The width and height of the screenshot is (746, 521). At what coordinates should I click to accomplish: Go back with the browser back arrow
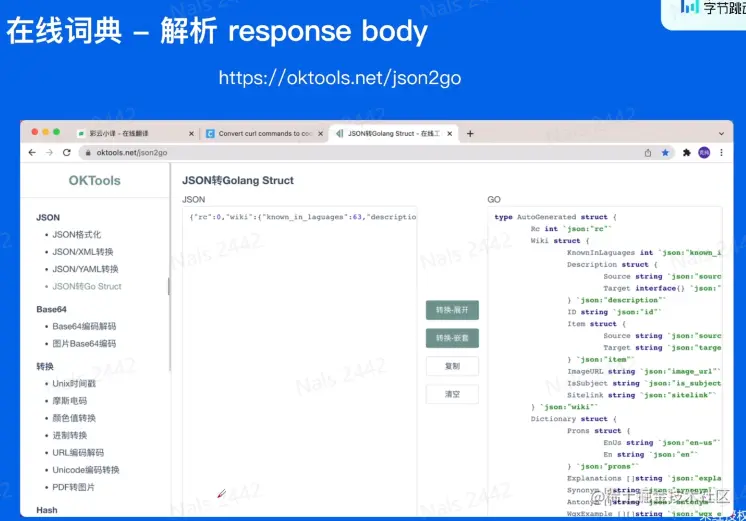[32, 152]
